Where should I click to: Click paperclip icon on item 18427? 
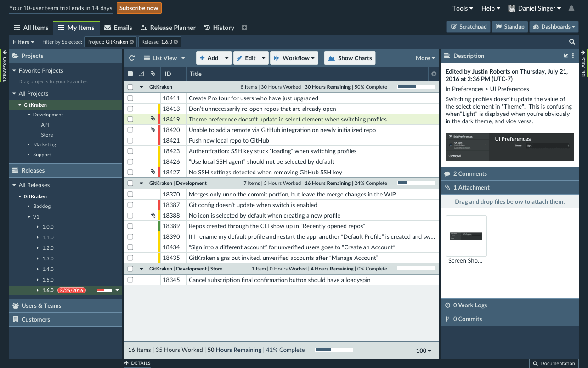point(153,172)
